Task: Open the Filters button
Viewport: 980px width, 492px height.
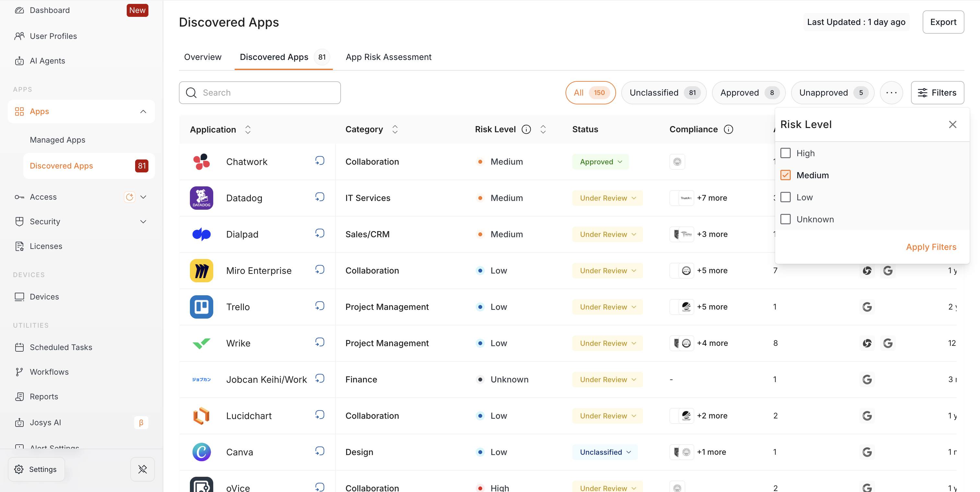Action: pyautogui.click(x=937, y=92)
